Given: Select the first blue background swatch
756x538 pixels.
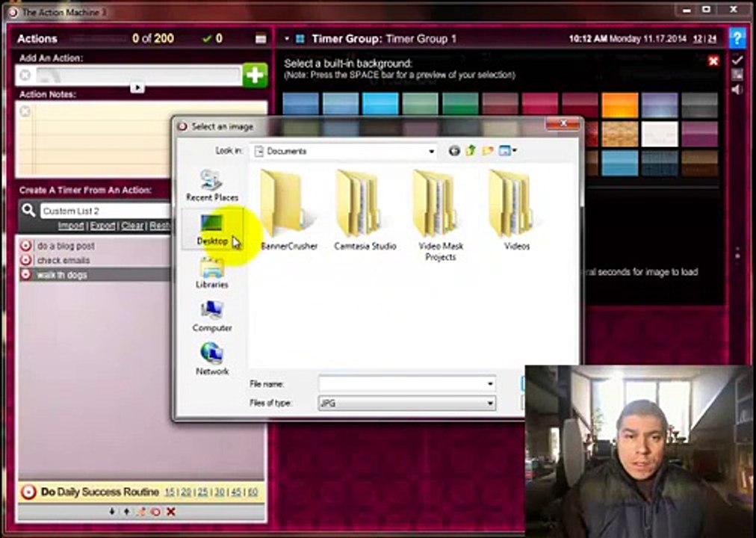Looking at the screenshot, I should [x=300, y=105].
